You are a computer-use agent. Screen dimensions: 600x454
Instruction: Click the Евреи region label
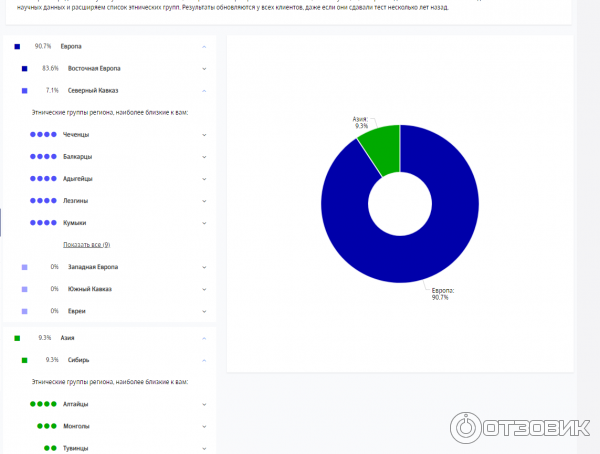tap(78, 311)
